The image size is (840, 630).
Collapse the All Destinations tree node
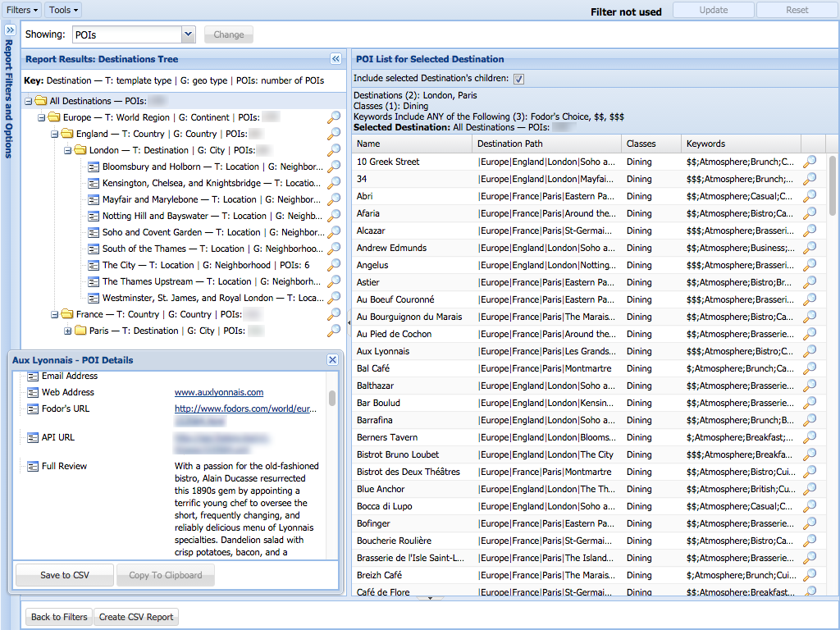click(x=29, y=101)
